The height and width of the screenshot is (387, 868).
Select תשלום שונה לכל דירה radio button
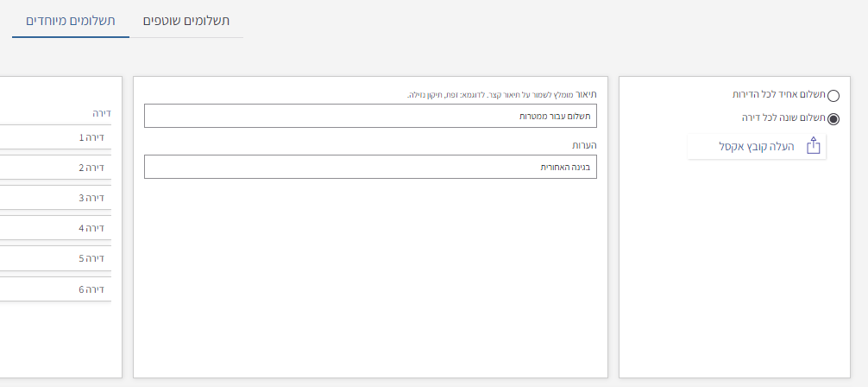833,119
